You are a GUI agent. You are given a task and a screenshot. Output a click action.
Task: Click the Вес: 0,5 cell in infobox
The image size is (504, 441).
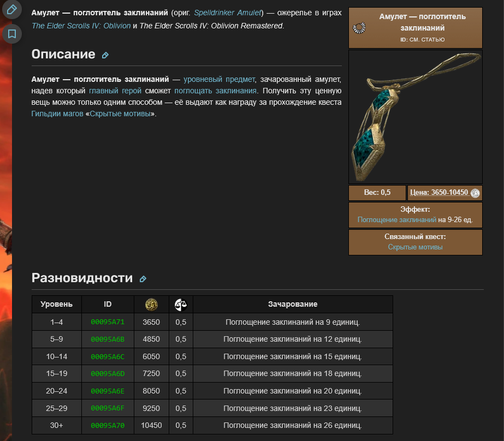coord(377,193)
